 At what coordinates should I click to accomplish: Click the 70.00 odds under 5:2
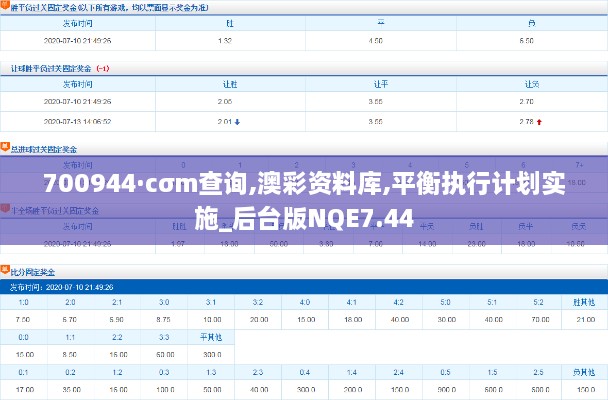[x=541, y=320]
